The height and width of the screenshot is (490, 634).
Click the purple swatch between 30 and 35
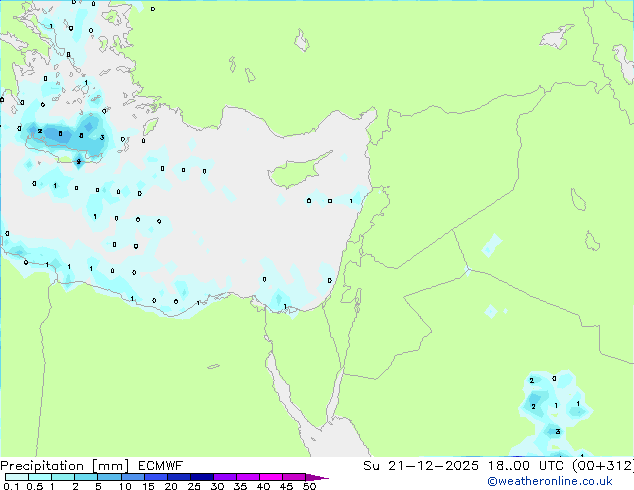(x=225, y=477)
